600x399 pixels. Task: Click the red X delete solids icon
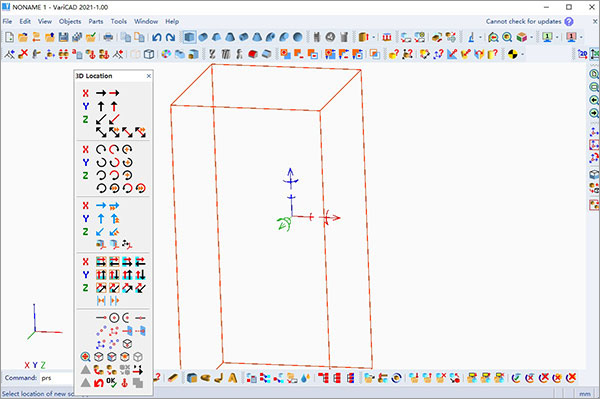tap(23, 54)
